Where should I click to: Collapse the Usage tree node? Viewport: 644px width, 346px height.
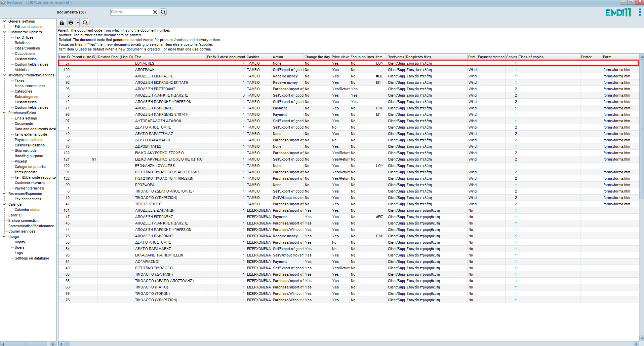[4, 237]
